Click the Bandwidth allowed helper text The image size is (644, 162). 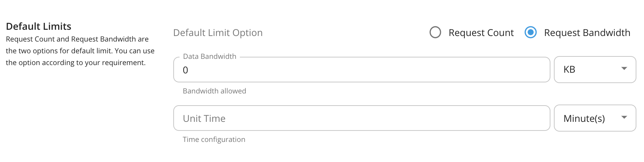[x=215, y=91]
